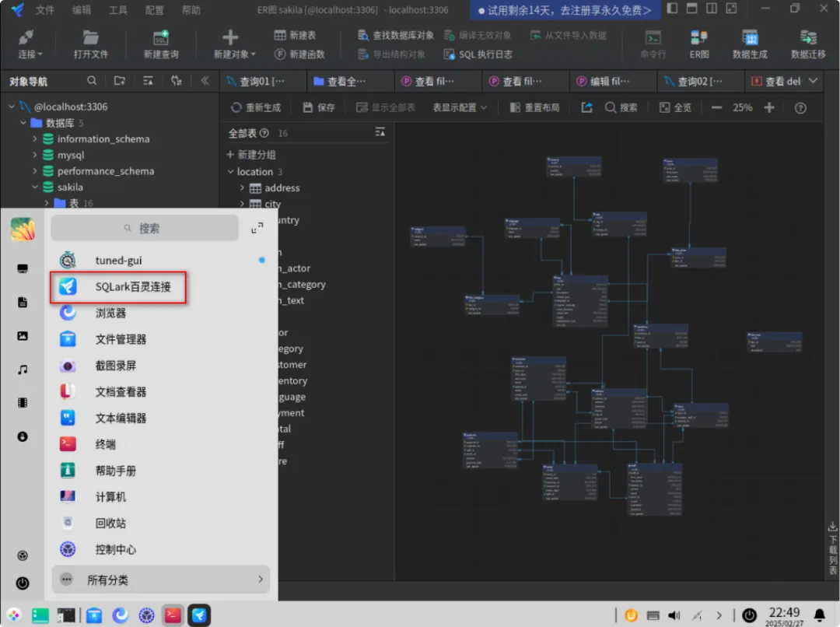Click the 打开文件 open file icon

[x=90, y=37]
